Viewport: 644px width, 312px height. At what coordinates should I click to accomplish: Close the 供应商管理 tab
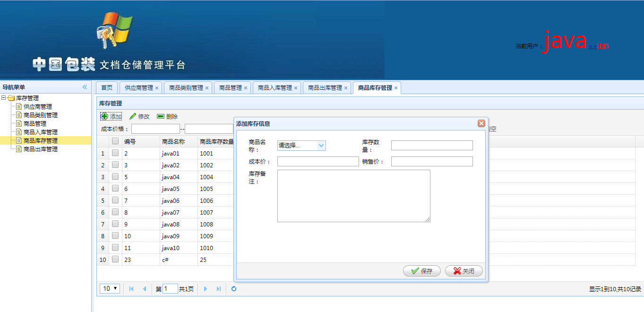157,88
